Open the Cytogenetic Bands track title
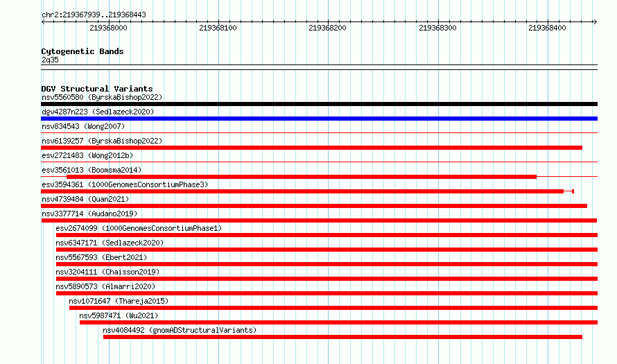The width and height of the screenshot is (617, 364). click(82, 51)
